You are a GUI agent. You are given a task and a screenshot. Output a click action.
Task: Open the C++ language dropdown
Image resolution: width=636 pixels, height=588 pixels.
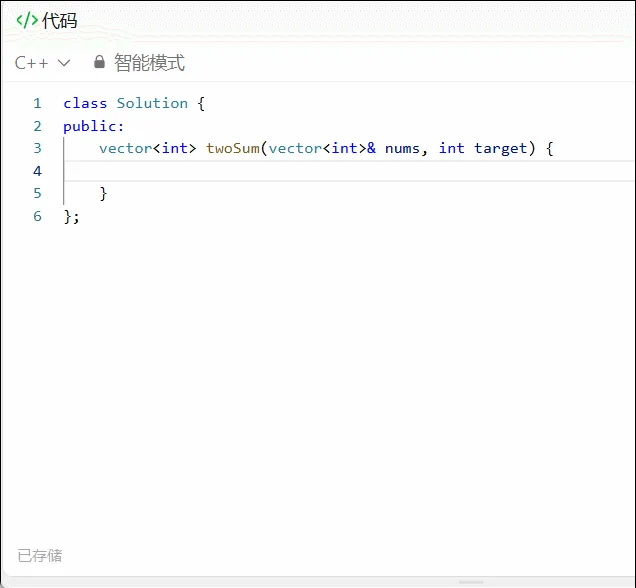tap(42, 63)
